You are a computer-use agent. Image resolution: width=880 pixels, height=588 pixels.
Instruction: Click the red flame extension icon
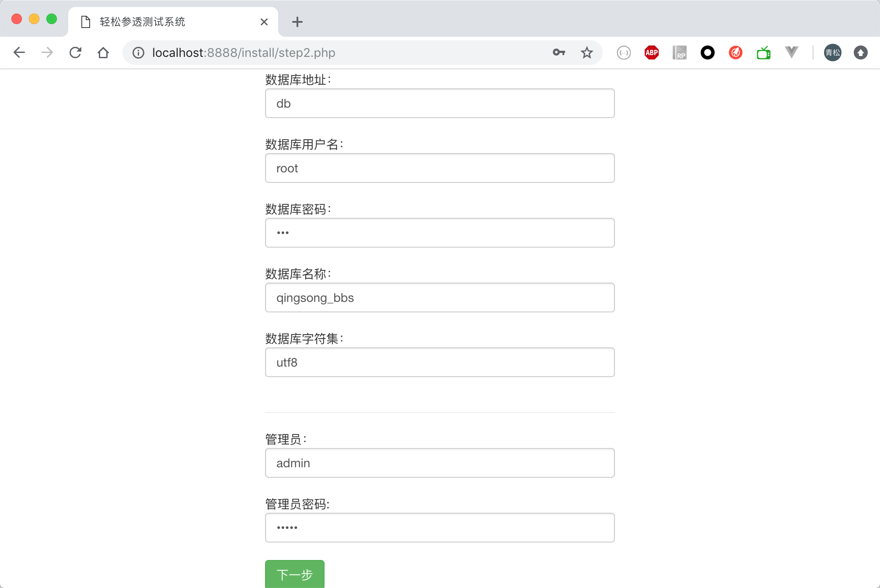pyautogui.click(x=735, y=52)
